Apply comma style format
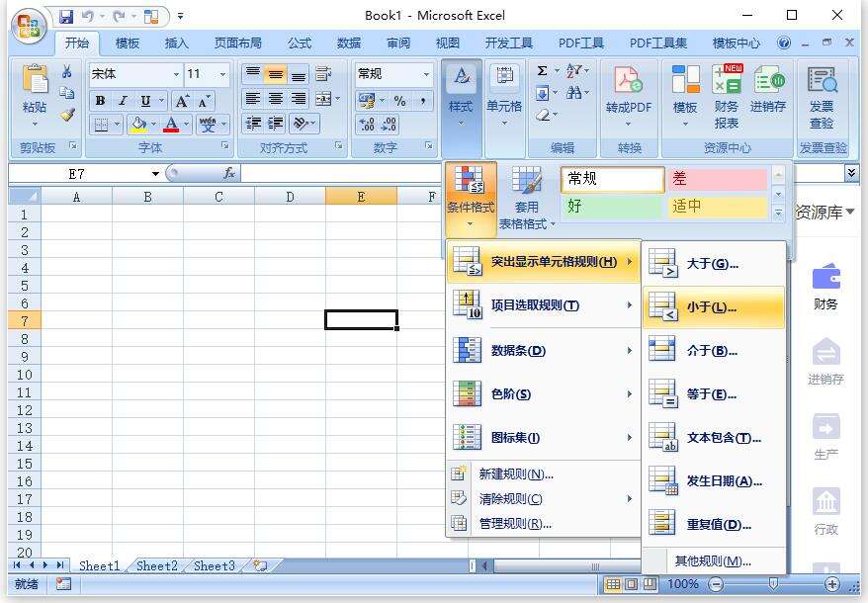The width and height of the screenshot is (868, 603). coord(423,101)
